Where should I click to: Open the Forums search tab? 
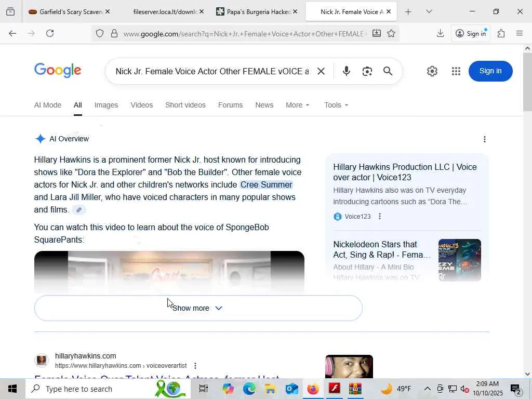[x=230, y=105]
